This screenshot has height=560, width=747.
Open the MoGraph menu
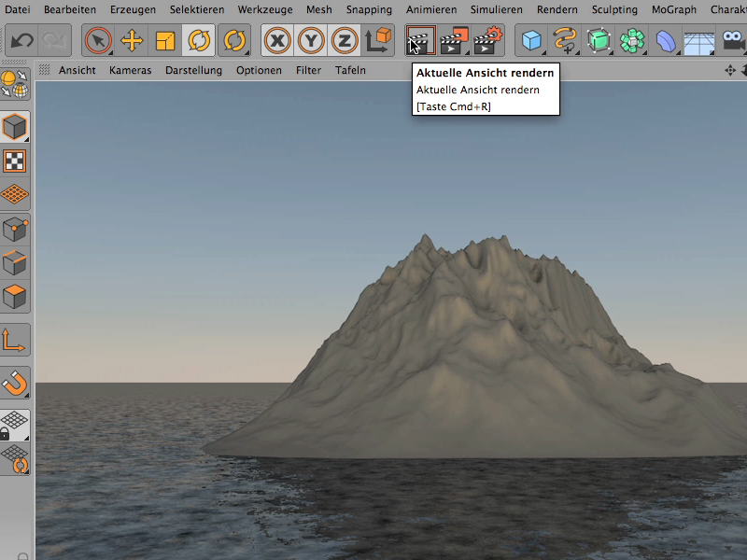pyautogui.click(x=673, y=9)
